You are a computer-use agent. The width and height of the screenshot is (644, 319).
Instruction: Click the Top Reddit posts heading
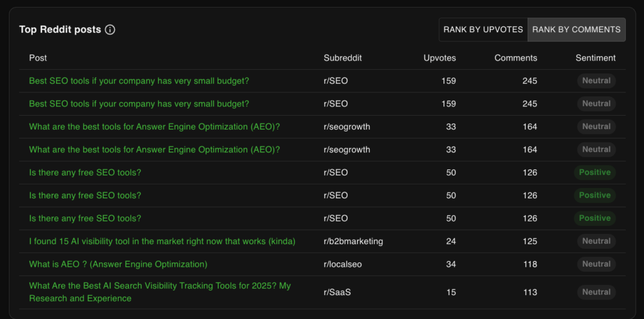60,30
